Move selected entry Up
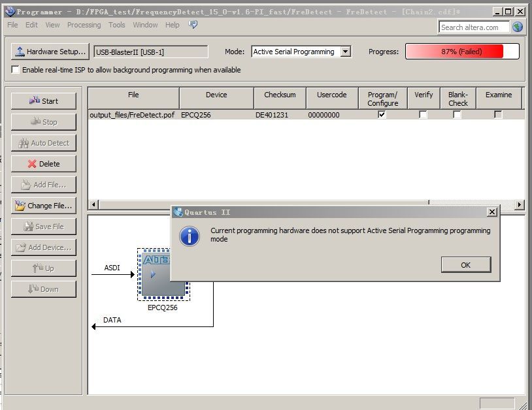The height and width of the screenshot is (410, 532). (43, 268)
